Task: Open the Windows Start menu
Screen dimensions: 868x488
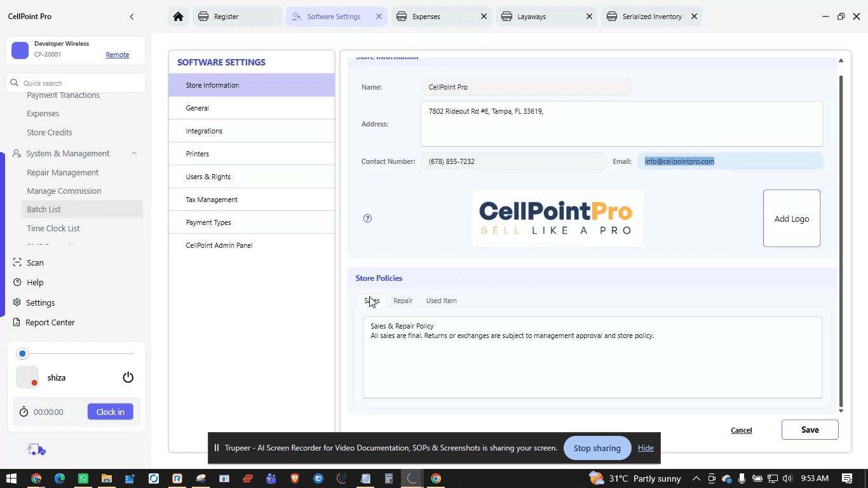Action: coord(11,478)
